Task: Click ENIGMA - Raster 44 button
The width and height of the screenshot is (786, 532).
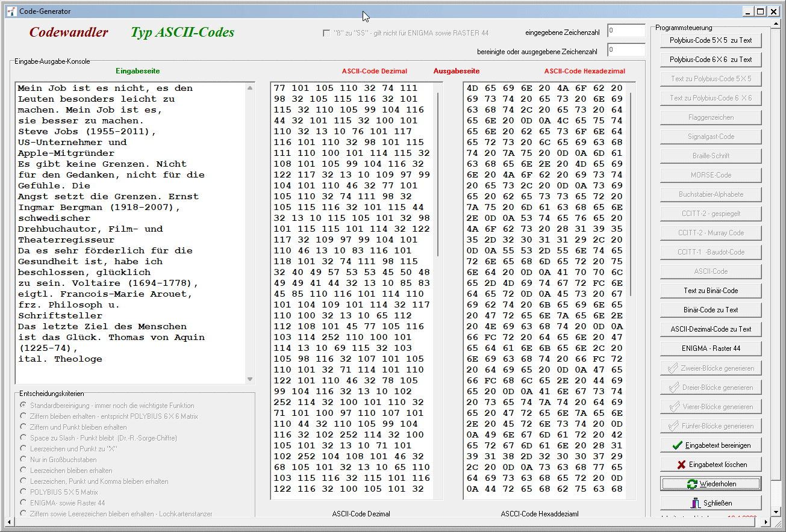Action: pos(711,348)
